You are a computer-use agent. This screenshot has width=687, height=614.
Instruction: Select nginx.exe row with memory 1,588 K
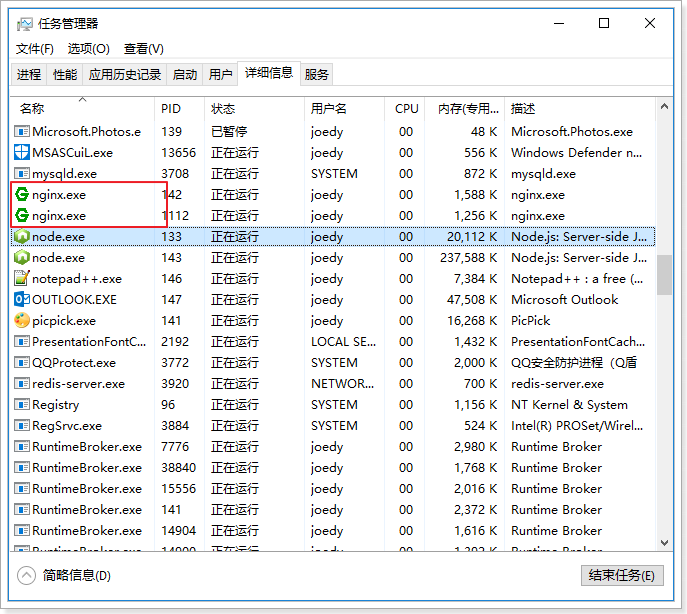click(333, 195)
